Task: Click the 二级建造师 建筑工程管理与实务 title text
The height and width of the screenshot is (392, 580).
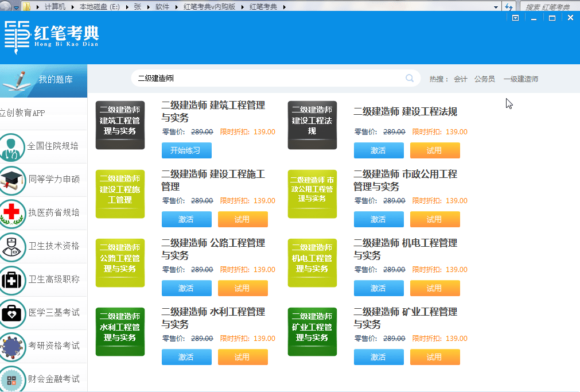Action: (x=213, y=111)
